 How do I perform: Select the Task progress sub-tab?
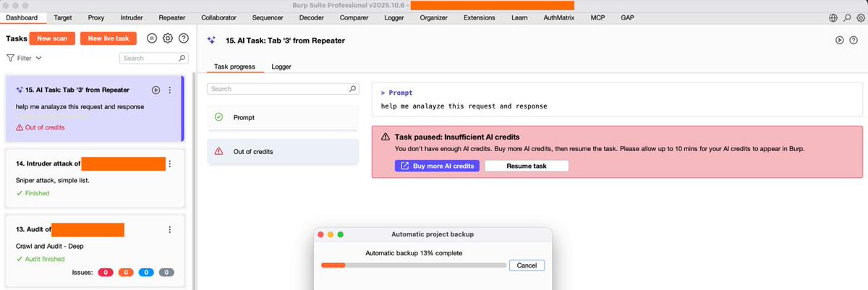[x=234, y=67]
